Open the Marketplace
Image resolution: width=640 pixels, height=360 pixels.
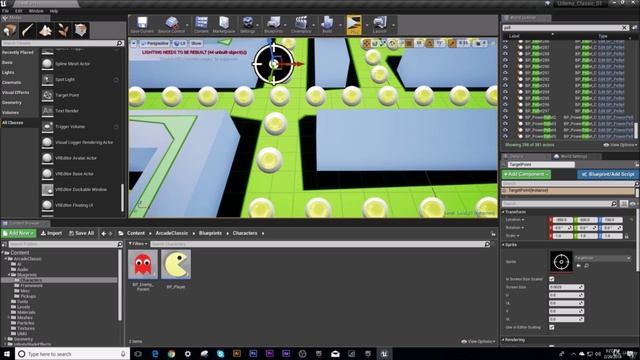coord(224,25)
